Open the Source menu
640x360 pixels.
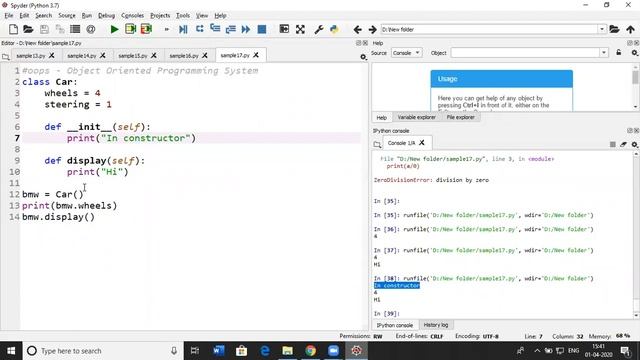tap(67, 16)
